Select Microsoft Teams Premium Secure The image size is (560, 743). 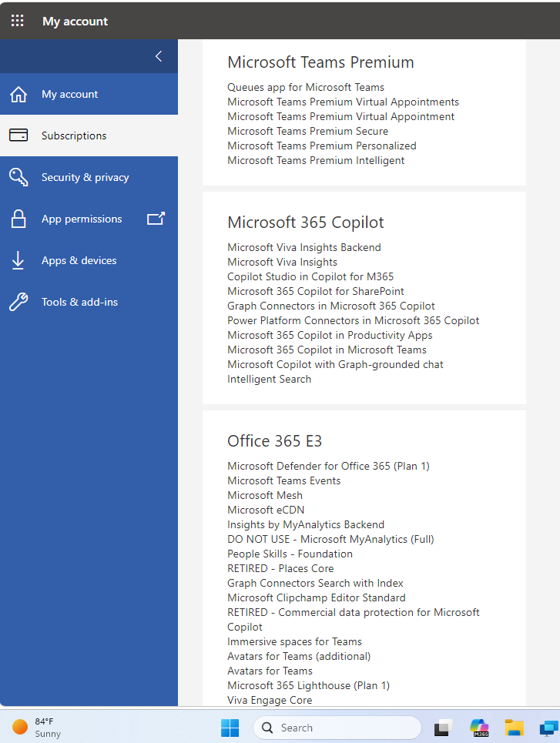tap(308, 131)
